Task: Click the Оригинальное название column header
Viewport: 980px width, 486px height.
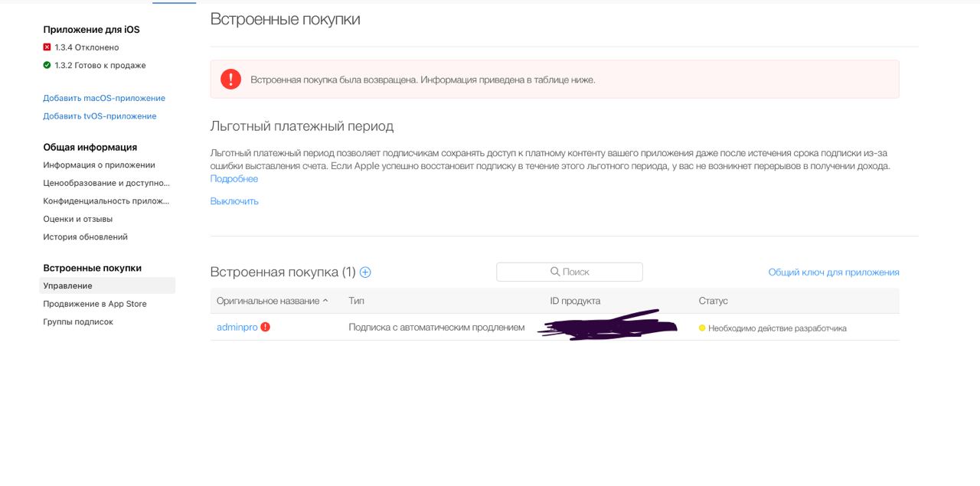Action: pyautogui.click(x=268, y=301)
